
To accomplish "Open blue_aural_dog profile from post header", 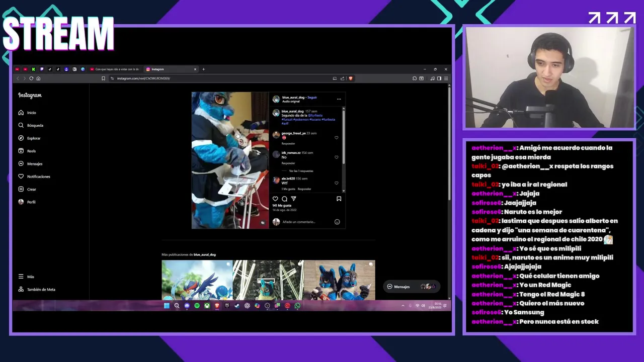I will click(x=293, y=97).
